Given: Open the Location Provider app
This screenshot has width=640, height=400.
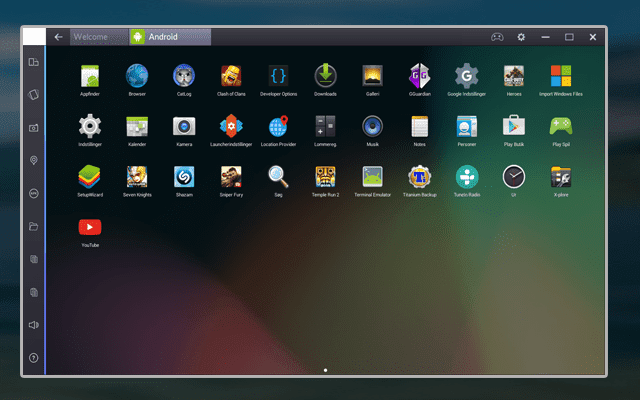Looking at the screenshot, I should [278, 126].
